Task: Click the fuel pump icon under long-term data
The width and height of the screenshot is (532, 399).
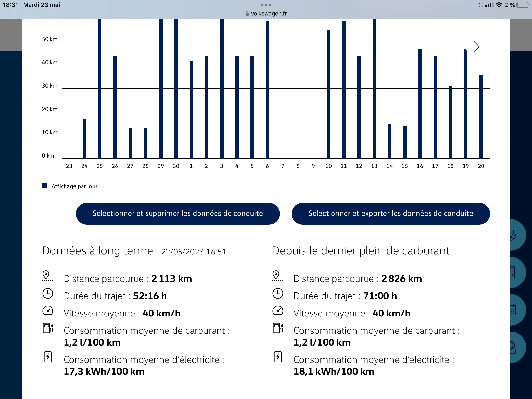Action: point(48,328)
